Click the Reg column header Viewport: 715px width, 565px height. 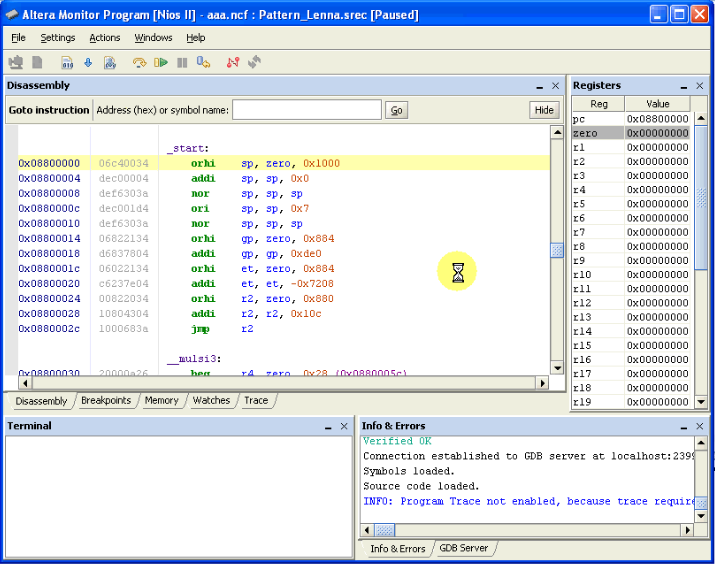[x=598, y=104]
